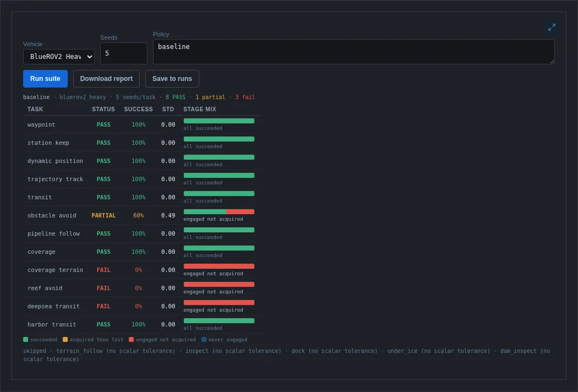
Task: Click the PASS status for harbor transit
Action: (x=103, y=324)
